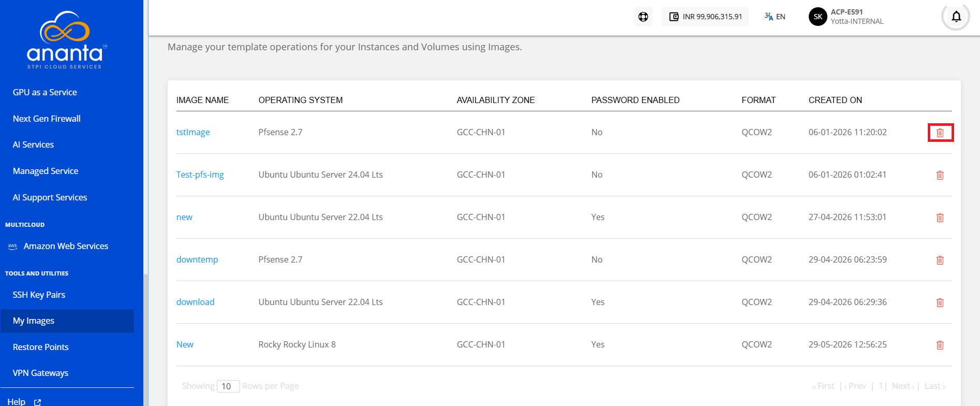Go to AI Services
The width and height of the screenshot is (980, 406).
point(33,144)
